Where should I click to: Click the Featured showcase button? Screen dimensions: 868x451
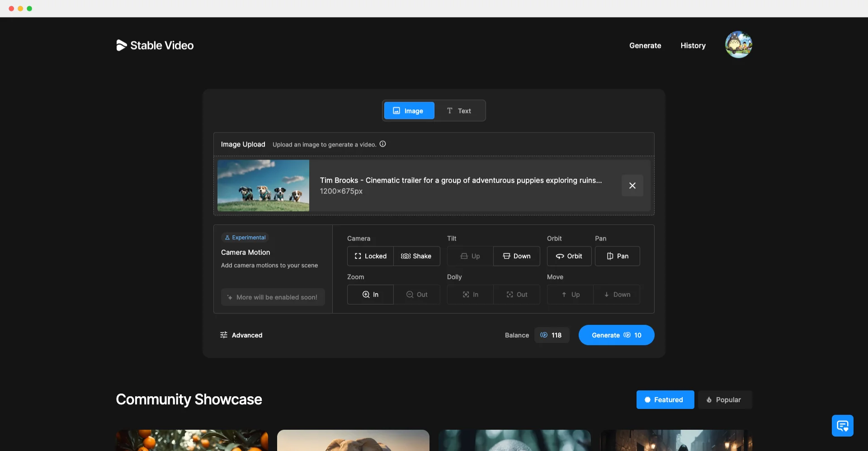pyautogui.click(x=665, y=399)
